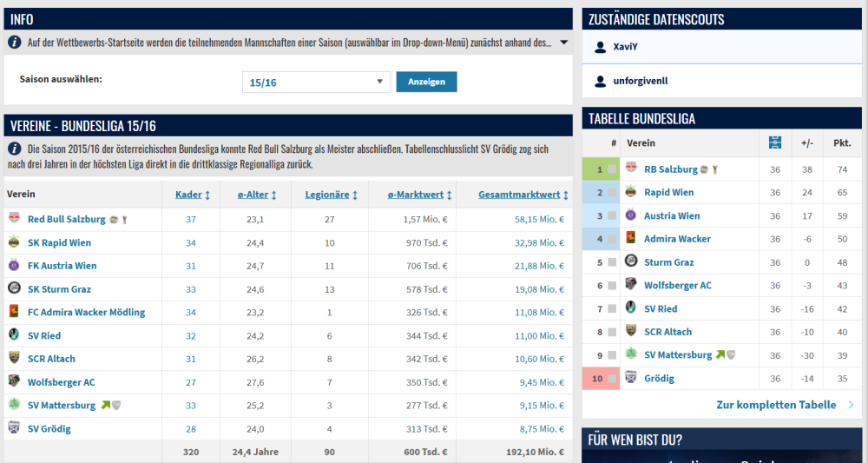Click grey square next to rank 1
Image resolution: width=868 pixels, height=463 pixels.
click(612, 169)
